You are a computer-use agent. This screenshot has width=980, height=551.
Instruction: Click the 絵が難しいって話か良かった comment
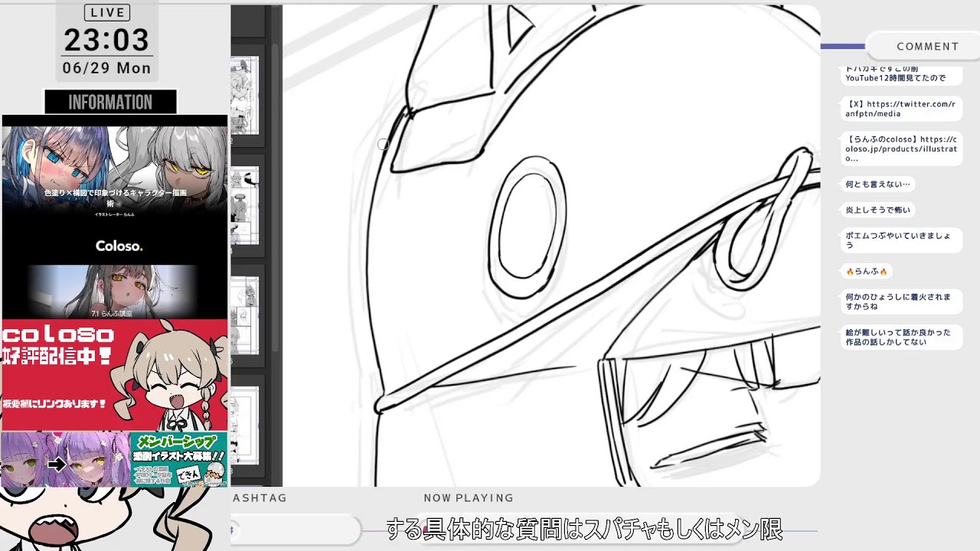(901, 337)
